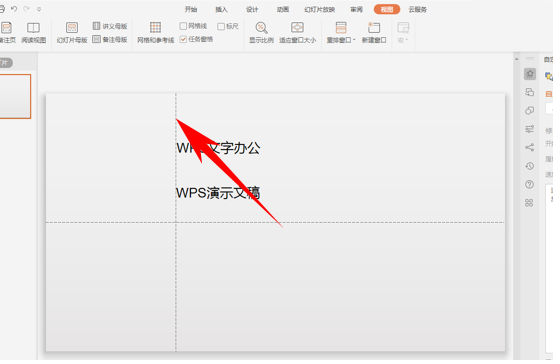Open quick access toolbar customize dropdown
560x364 pixels.
(x=39, y=9)
